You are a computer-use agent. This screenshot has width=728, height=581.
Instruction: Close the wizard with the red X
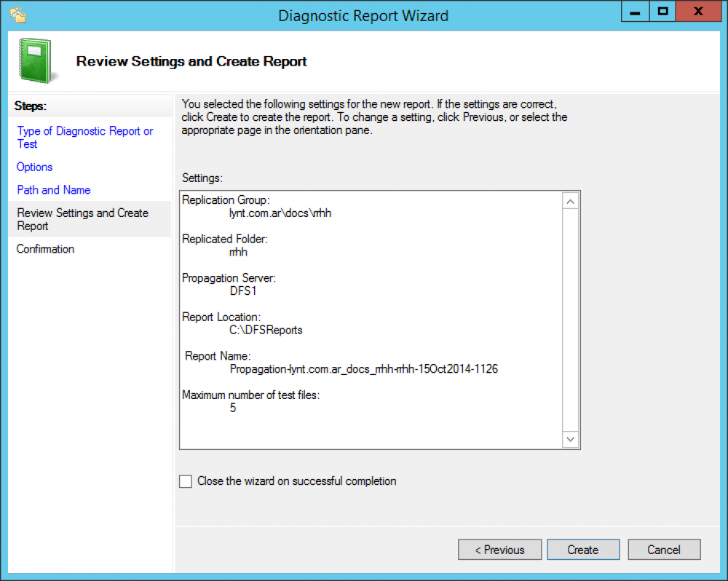(698, 12)
